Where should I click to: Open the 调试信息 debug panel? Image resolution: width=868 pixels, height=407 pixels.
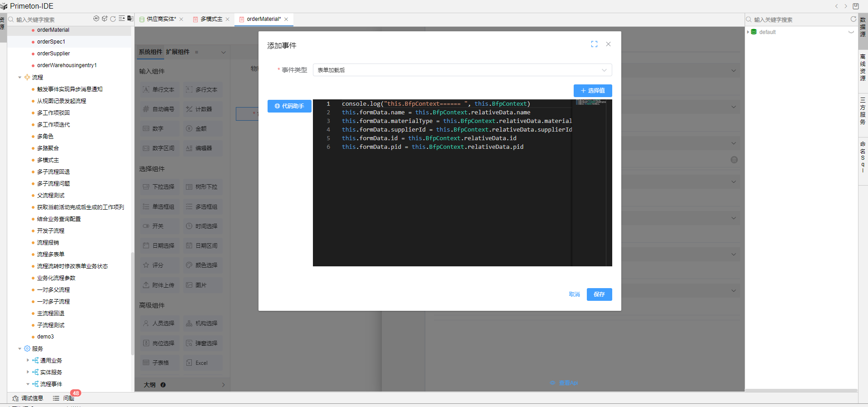[x=28, y=398]
